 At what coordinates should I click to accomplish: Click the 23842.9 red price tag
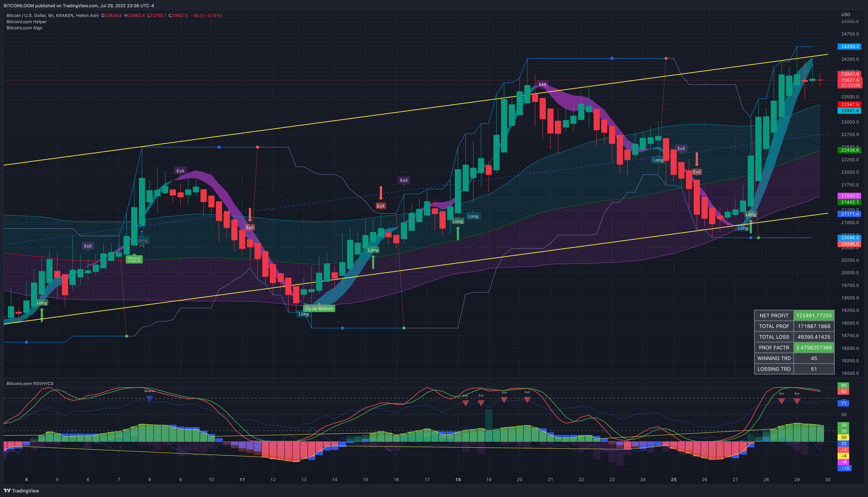[x=850, y=74]
